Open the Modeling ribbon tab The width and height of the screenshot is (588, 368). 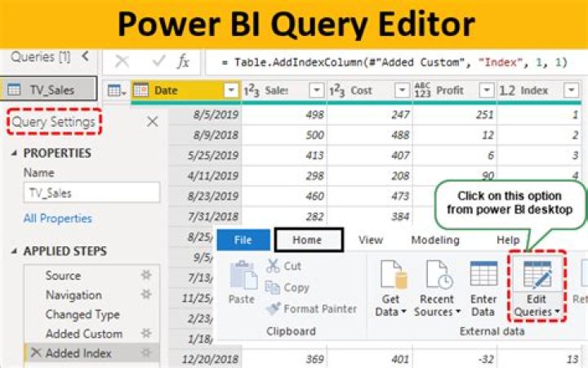coord(434,240)
